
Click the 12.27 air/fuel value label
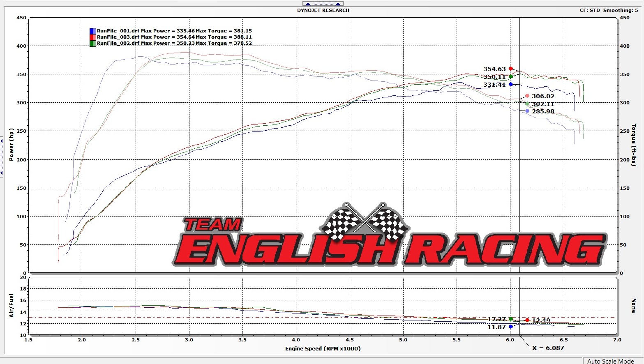pyautogui.click(x=496, y=319)
